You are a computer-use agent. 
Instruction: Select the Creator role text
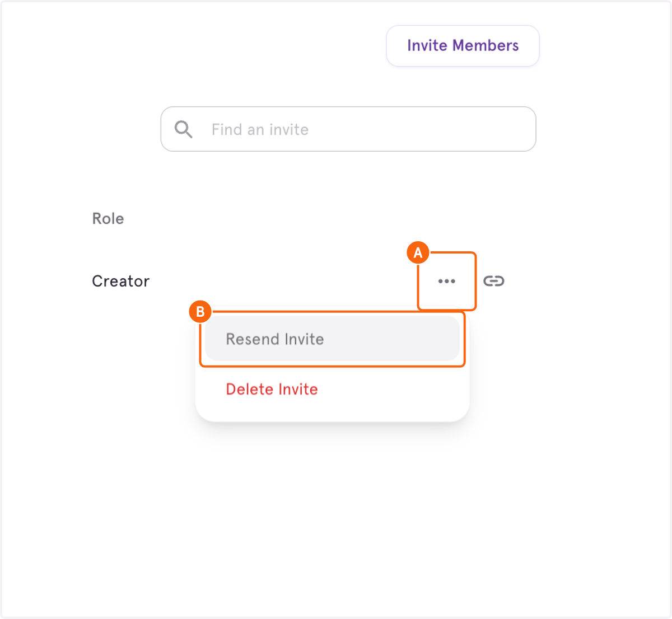coord(120,281)
